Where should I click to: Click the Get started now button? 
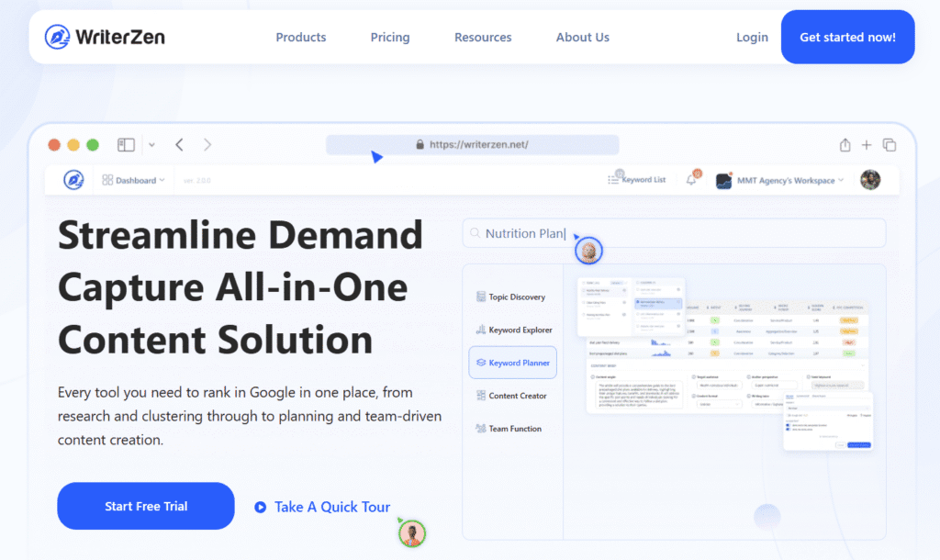tap(847, 37)
